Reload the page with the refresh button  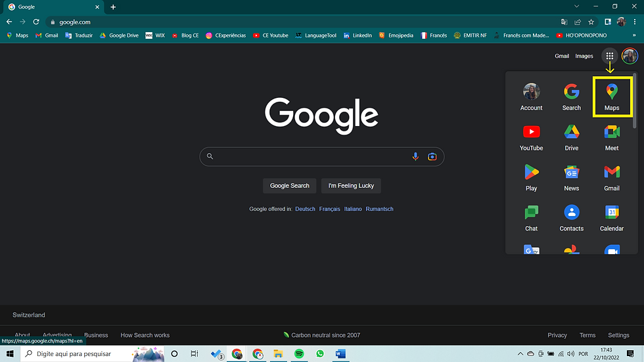[x=36, y=22]
